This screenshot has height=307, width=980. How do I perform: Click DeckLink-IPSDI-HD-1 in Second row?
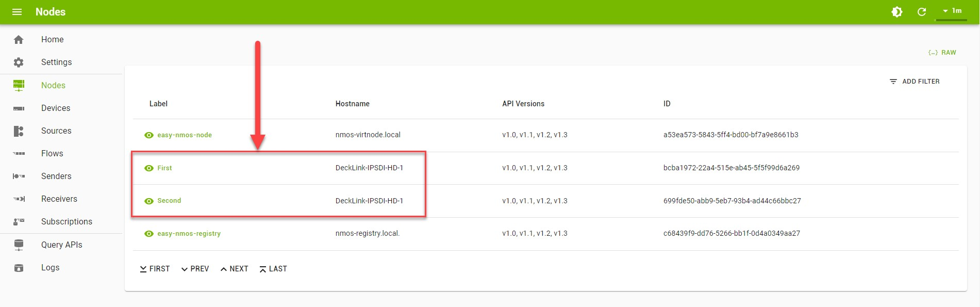tap(369, 201)
